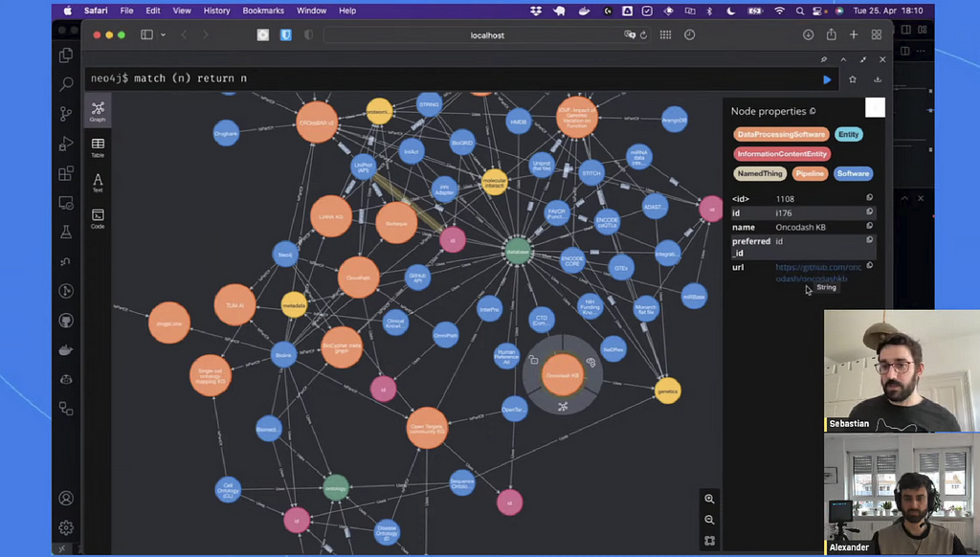This screenshot has width=980, height=557.
Task: Pin the query result frame
Action: pos(824,59)
